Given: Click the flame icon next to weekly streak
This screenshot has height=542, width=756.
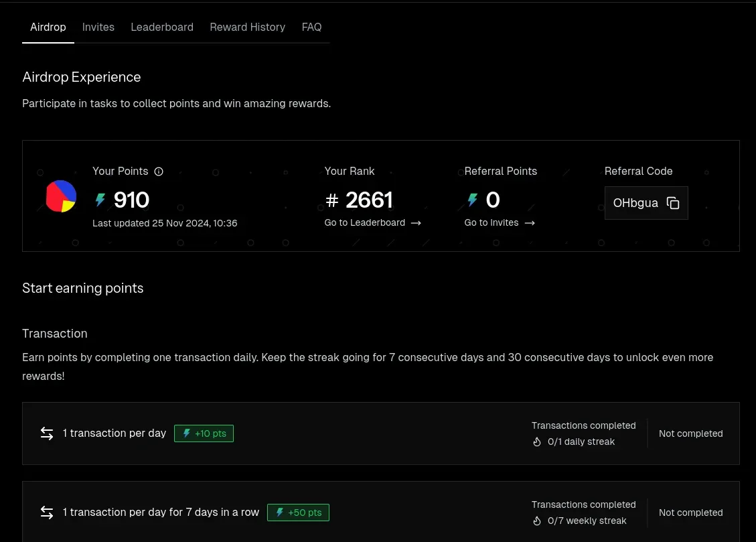Looking at the screenshot, I should pyautogui.click(x=537, y=521).
